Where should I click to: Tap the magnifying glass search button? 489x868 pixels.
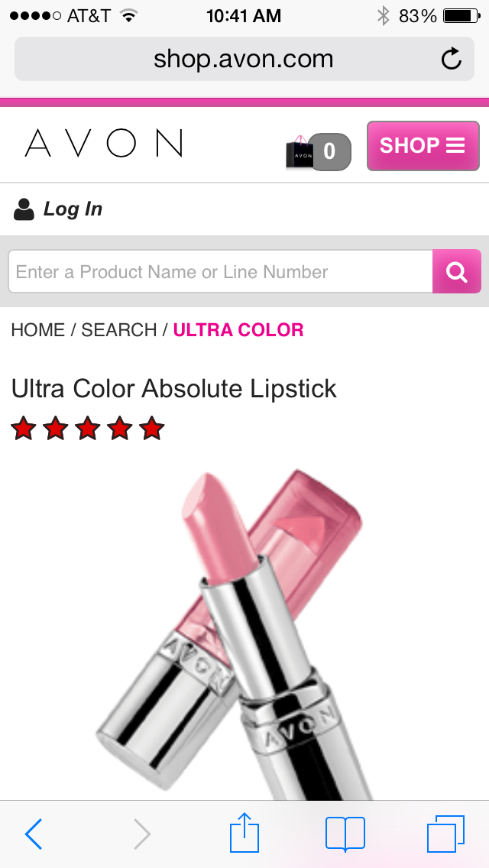click(x=456, y=271)
